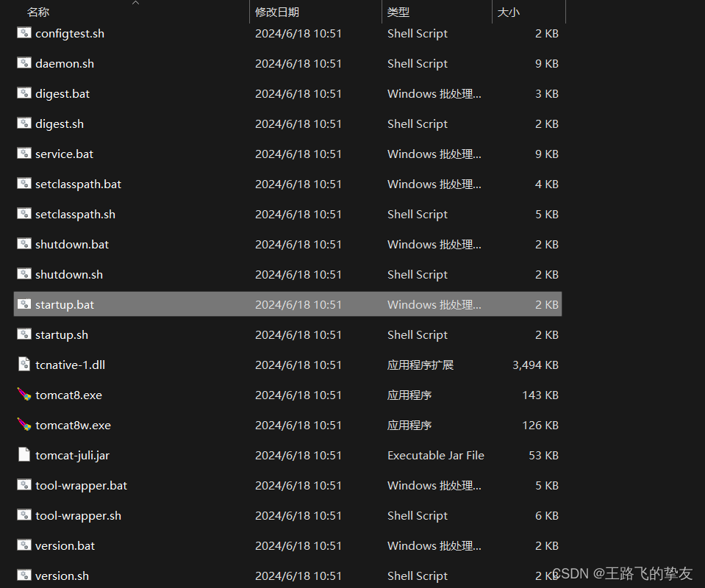This screenshot has height=588, width=705.
Task: Click the Shell Script type of daemon.sh
Action: (x=418, y=64)
